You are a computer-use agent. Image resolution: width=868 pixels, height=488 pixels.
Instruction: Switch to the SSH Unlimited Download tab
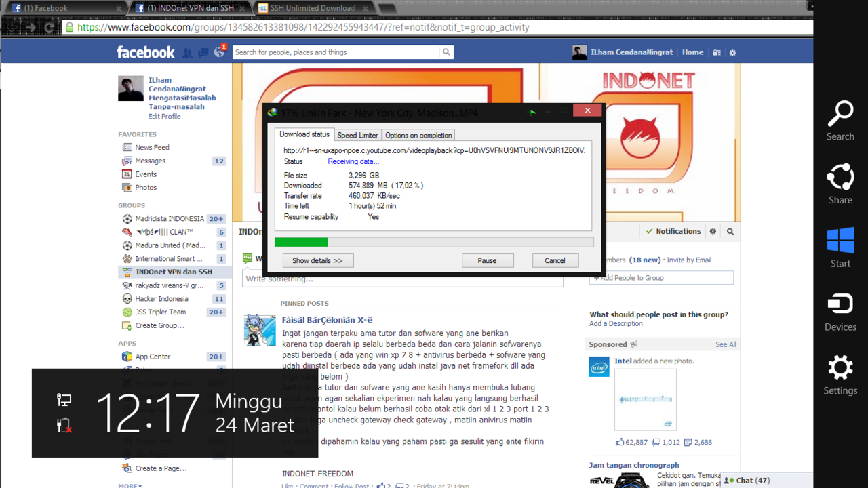[x=312, y=8]
